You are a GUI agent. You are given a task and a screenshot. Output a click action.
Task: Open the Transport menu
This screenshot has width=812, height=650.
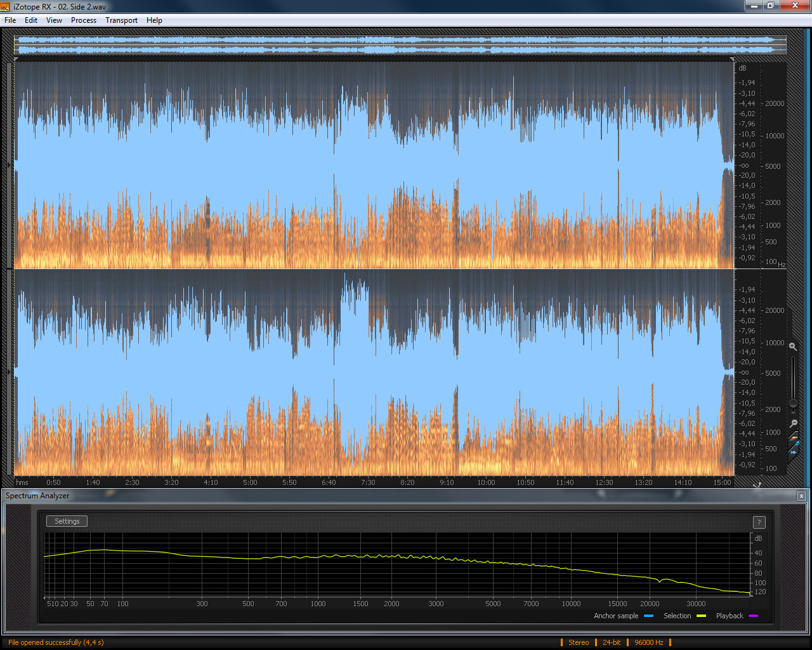(x=121, y=20)
